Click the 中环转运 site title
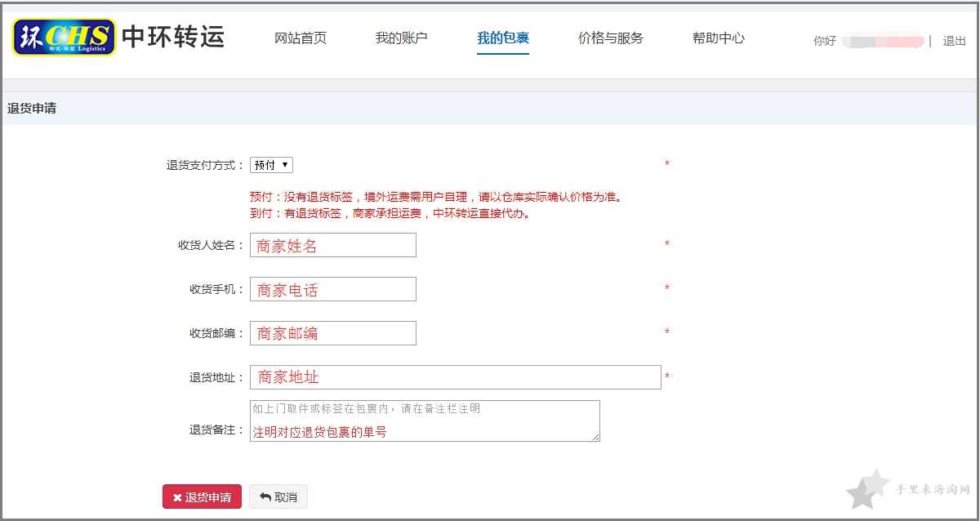Image resolution: width=980 pixels, height=521 pixels. click(x=173, y=37)
